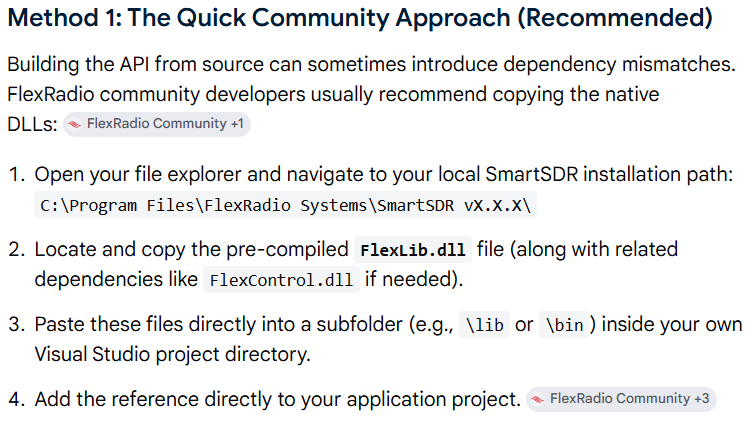
Task: Click step 1 'Open your file explorer' text
Action: [384, 175]
